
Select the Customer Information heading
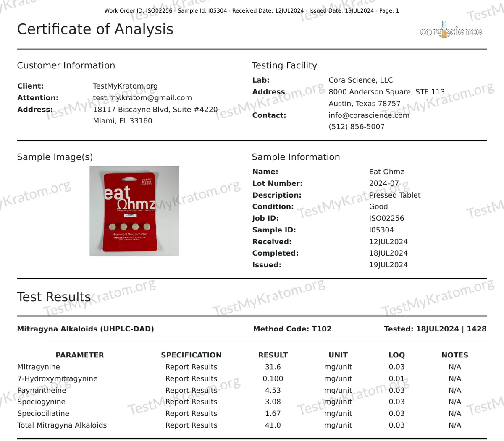pyautogui.click(x=66, y=65)
